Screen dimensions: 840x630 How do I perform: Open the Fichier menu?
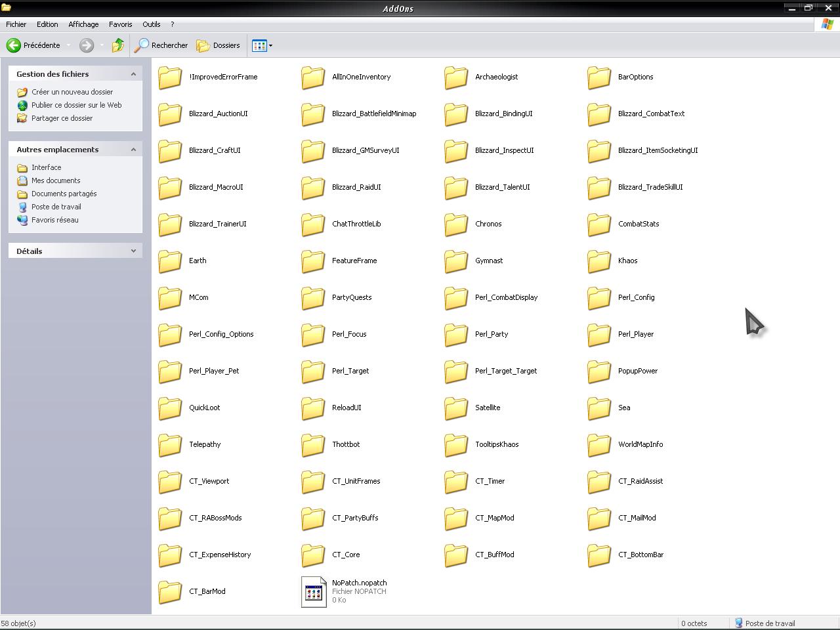point(16,24)
